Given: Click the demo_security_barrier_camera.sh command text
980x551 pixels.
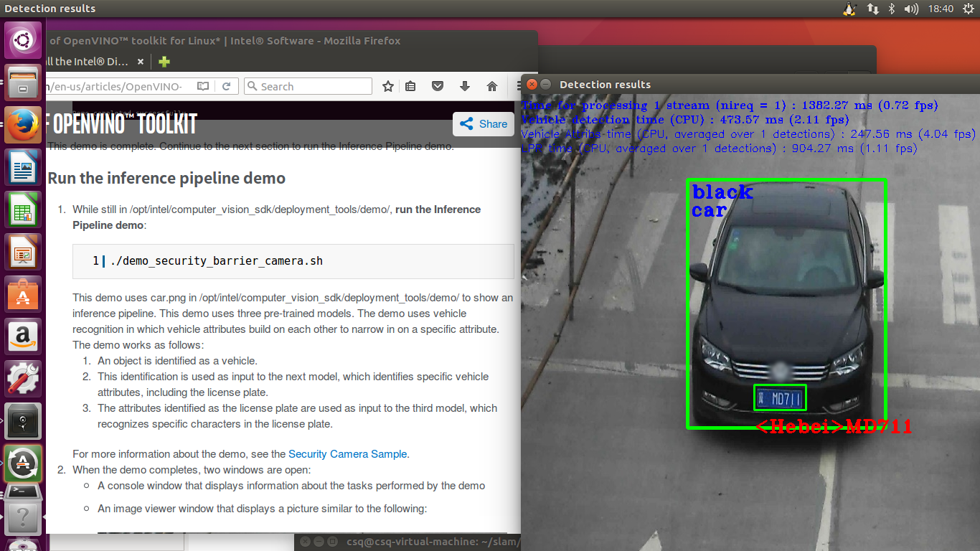Looking at the screenshot, I should click(217, 261).
